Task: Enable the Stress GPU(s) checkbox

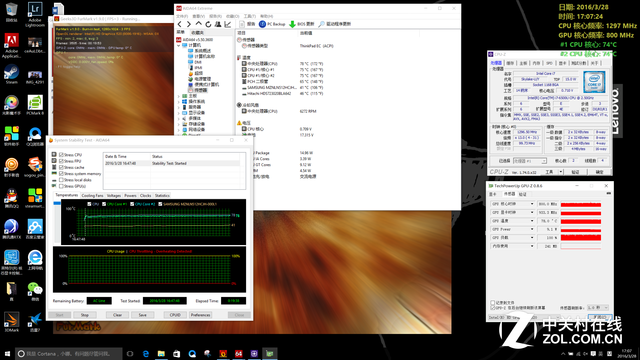Action: pos(61,186)
